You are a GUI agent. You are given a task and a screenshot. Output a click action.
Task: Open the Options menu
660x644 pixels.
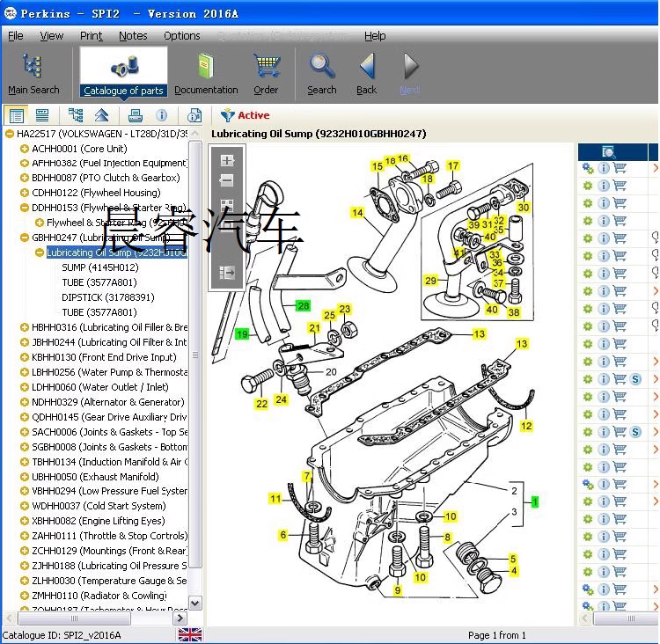(182, 36)
